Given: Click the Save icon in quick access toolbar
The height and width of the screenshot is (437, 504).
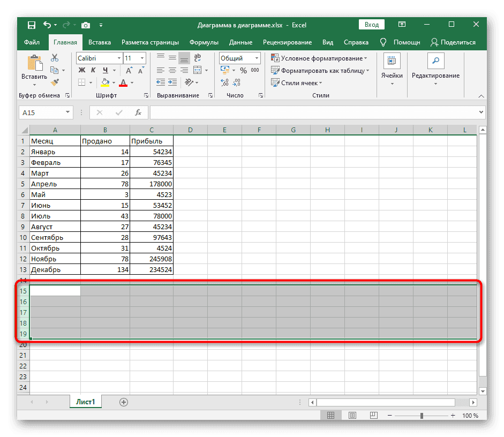Looking at the screenshot, I should pyautogui.click(x=31, y=25).
